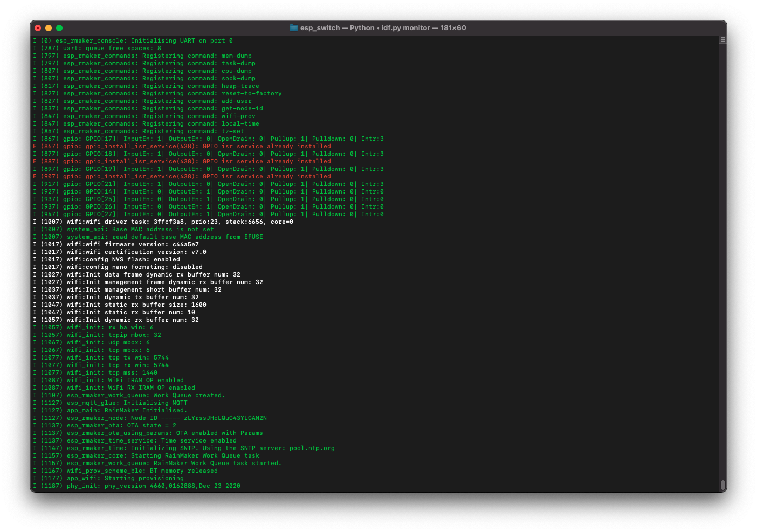Click the line 'Initialising UART on port 0'

133,40
